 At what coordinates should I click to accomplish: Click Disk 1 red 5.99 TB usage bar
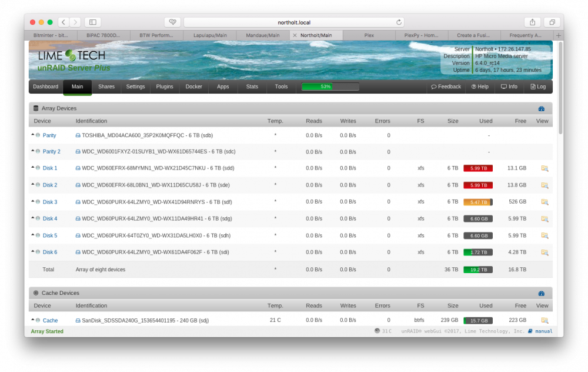point(478,168)
